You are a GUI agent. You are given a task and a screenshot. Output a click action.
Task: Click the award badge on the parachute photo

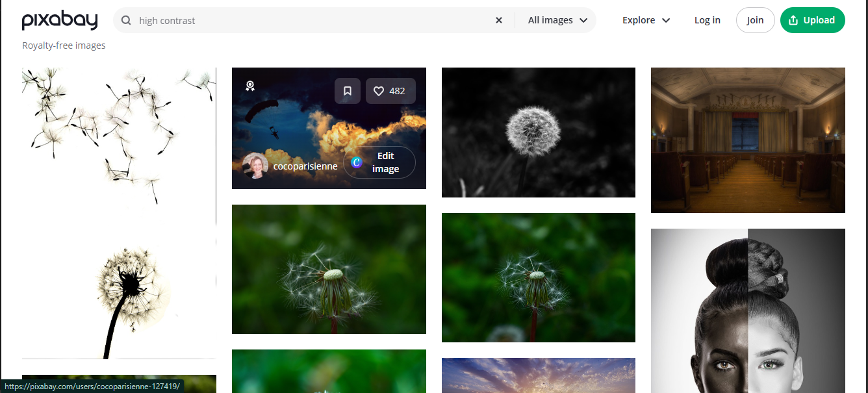click(250, 85)
